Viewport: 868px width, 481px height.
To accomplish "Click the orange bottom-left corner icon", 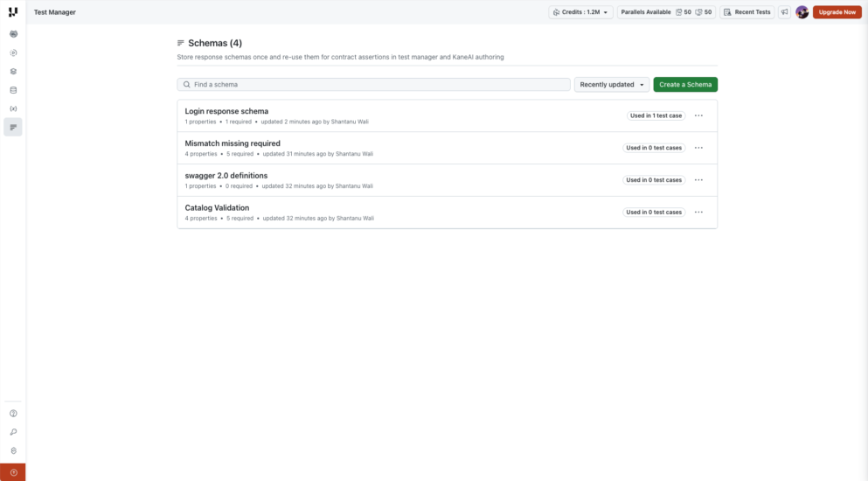I will tap(13, 472).
